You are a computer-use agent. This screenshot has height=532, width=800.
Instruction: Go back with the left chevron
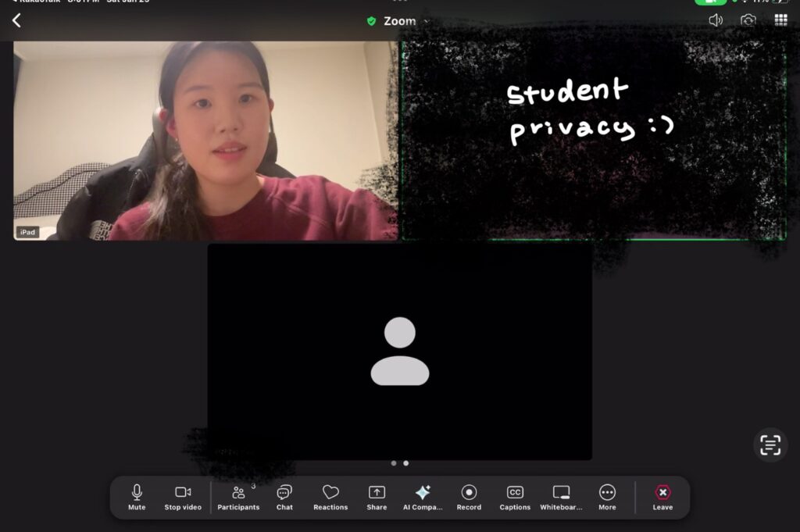[x=16, y=20]
